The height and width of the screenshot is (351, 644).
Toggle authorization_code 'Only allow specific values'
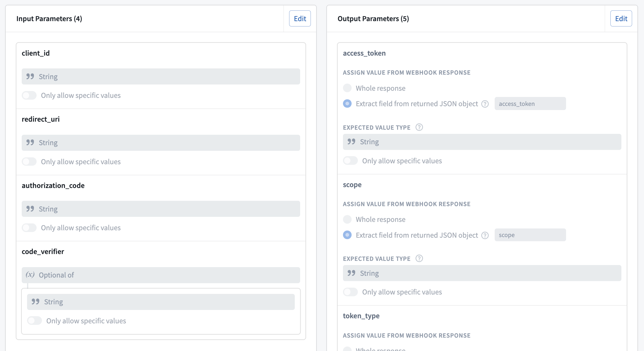[29, 228]
